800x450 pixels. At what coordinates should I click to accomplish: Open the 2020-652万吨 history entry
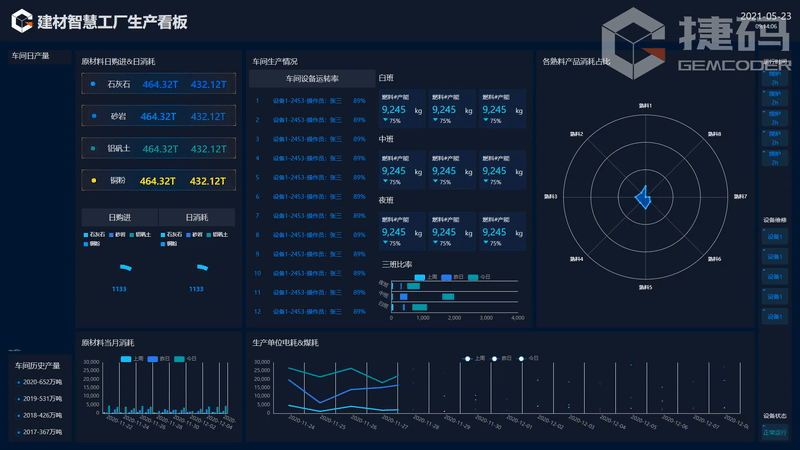pyautogui.click(x=42, y=382)
